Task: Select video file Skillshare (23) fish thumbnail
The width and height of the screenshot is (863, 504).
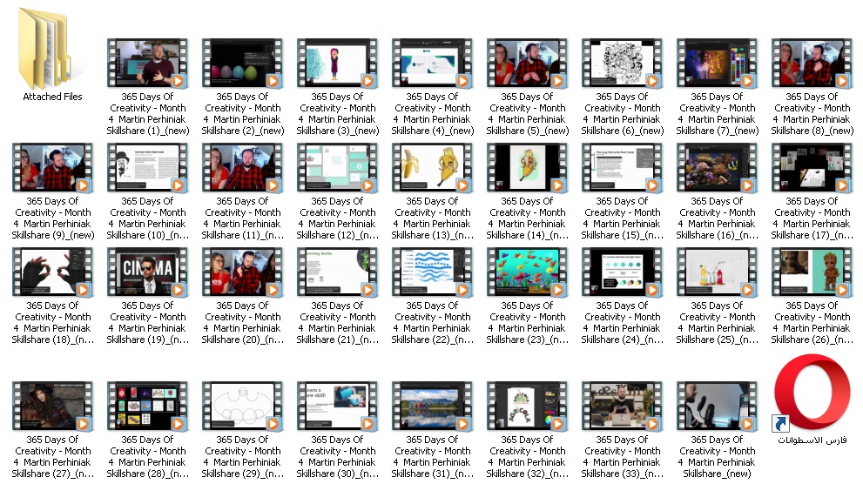Action: (527, 272)
